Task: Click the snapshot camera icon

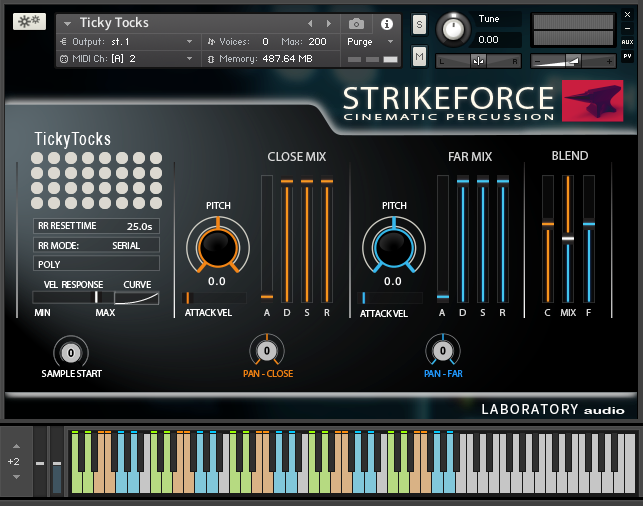Action: point(356,24)
